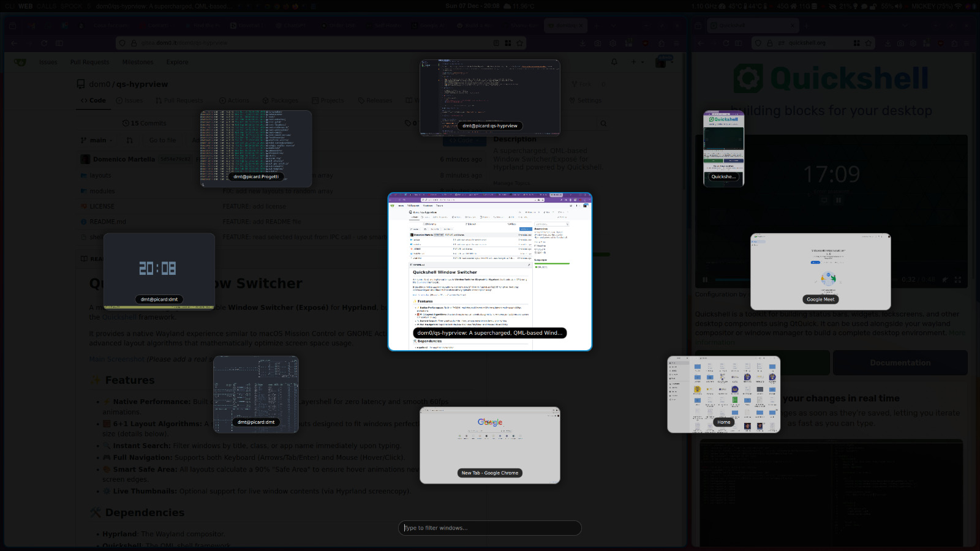Open the Quickshell browser window hamburger menu

(968, 43)
